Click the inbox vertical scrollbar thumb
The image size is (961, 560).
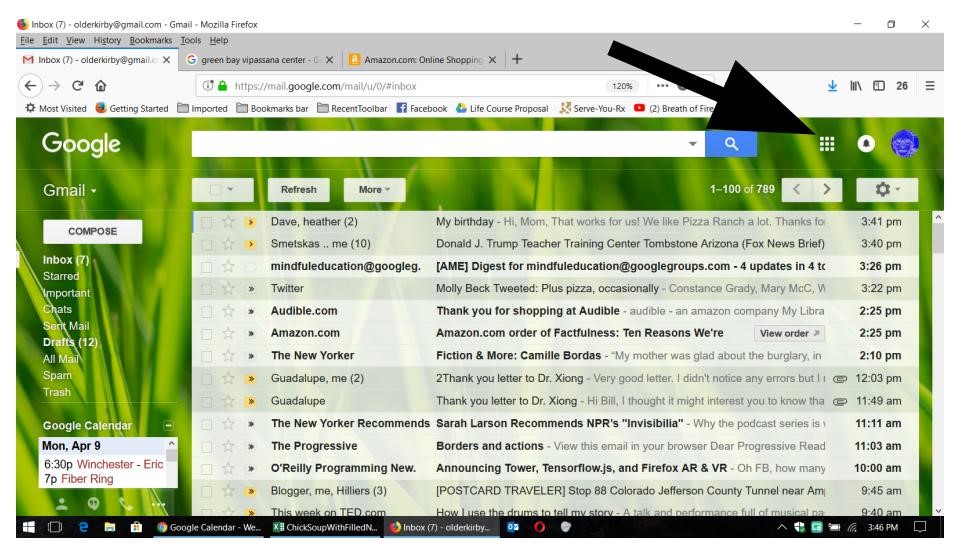[x=938, y=238]
